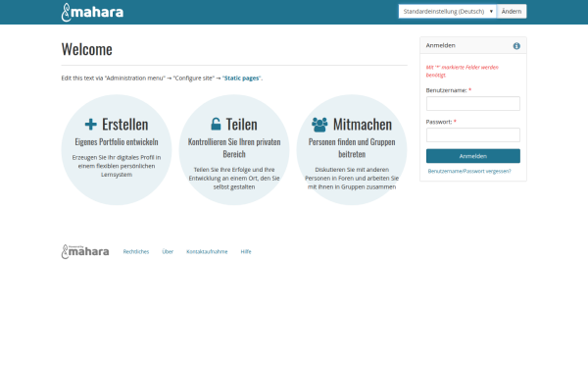The width and height of the screenshot is (588, 368).
Task: Open the Static pages link
Action: click(x=241, y=79)
